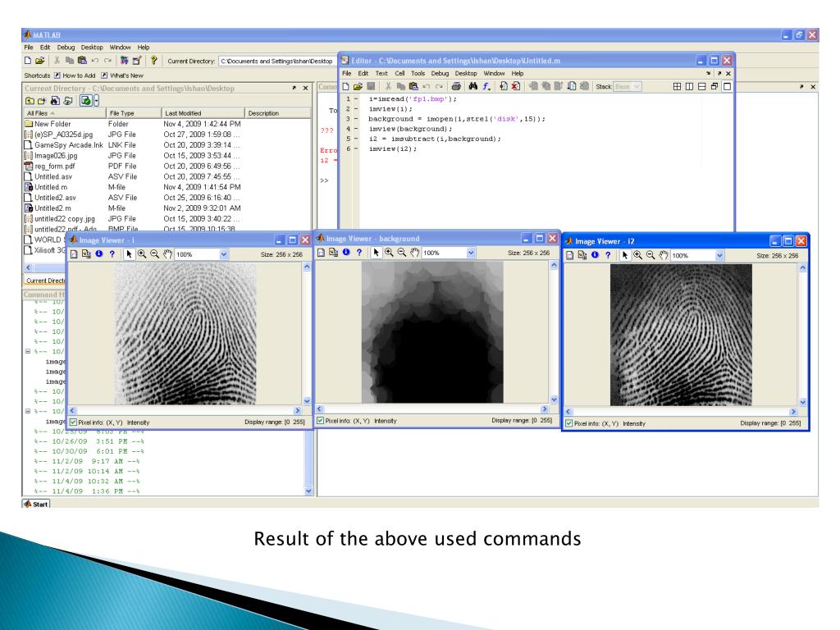
Task: Sort by File Type column header
Action: pyautogui.click(x=134, y=113)
